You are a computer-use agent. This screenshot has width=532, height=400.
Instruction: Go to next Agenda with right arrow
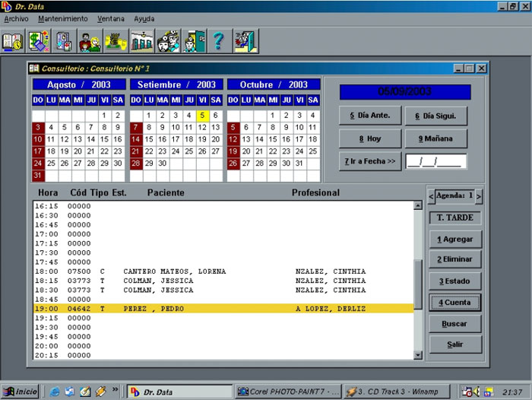pyautogui.click(x=478, y=196)
